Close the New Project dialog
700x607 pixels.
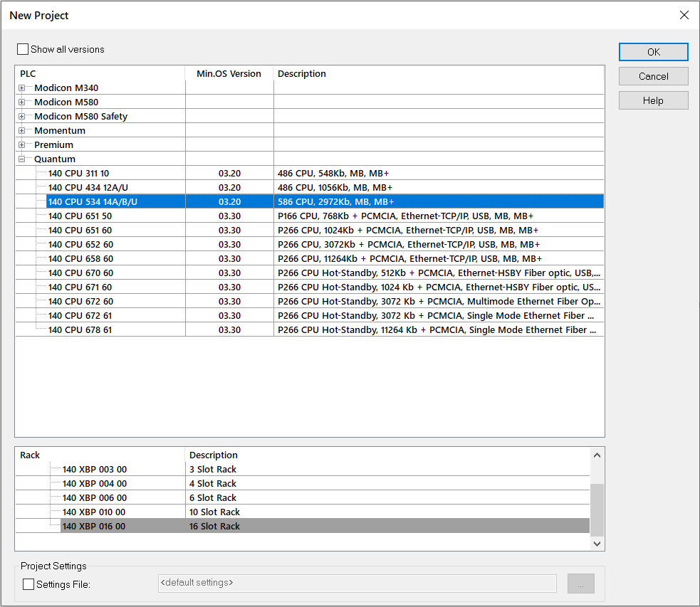(x=684, y=15)
